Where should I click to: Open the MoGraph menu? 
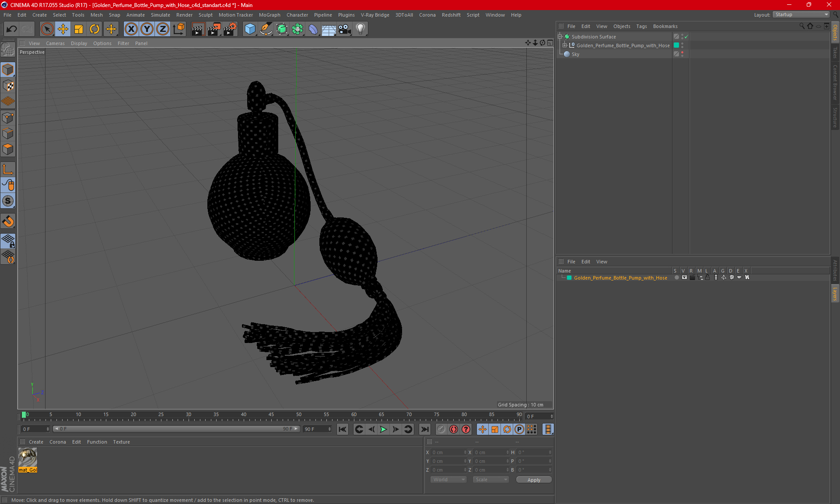pos(269,15)
